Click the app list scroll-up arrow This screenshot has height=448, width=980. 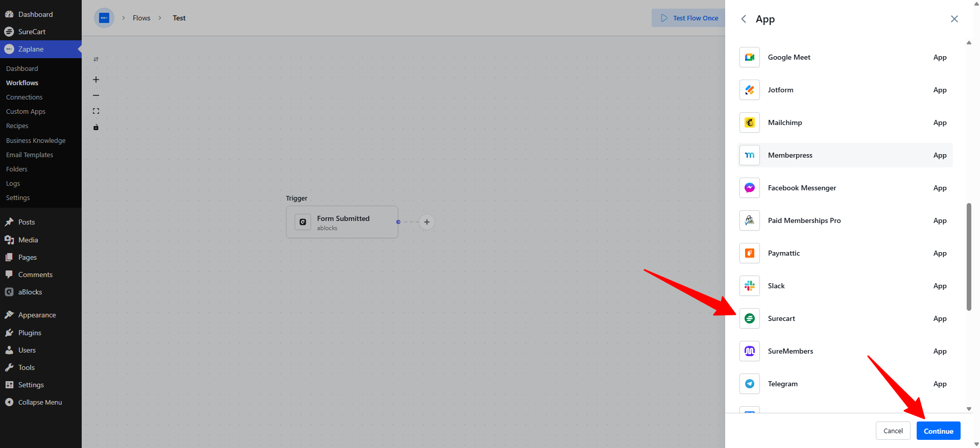969,43
